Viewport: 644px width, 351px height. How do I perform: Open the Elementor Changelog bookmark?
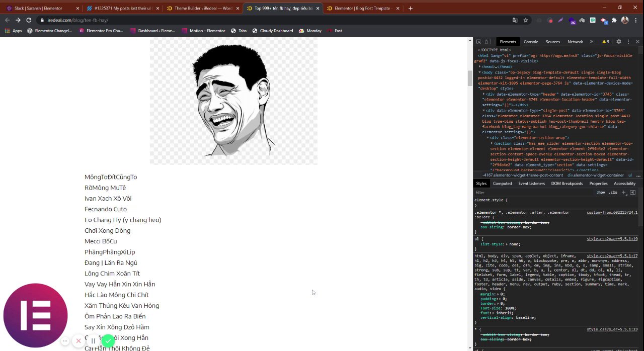pyautogui.click(x=49, y=31)
